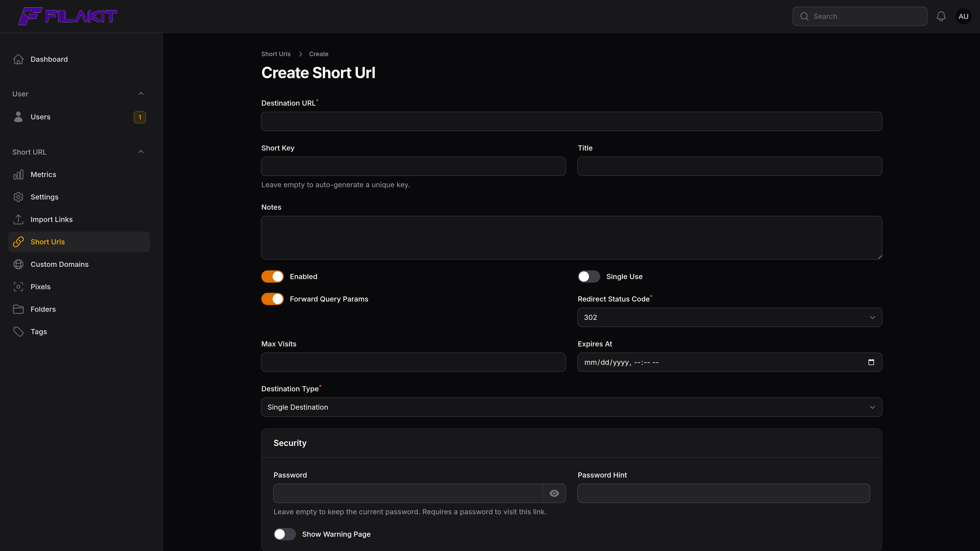
Task: Turn off Forward Query Params
Action: pyautogui.click(x=272, y=299)
